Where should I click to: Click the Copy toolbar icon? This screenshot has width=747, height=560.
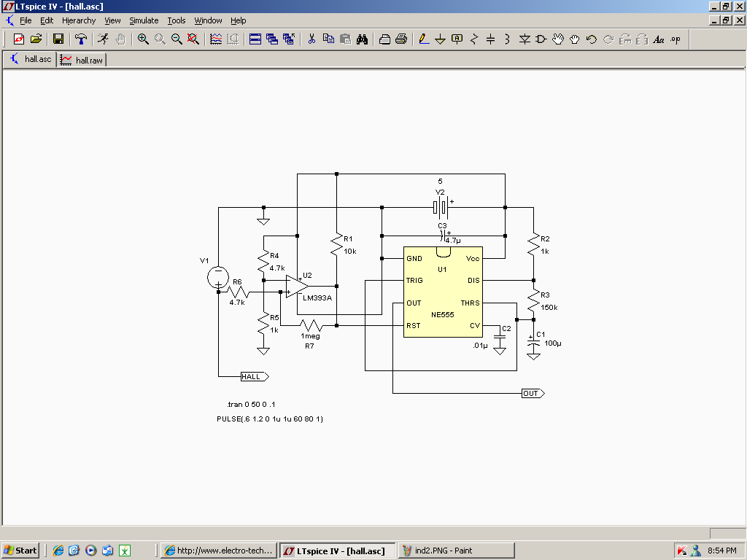pyautogui.click(x=328, y=39)
